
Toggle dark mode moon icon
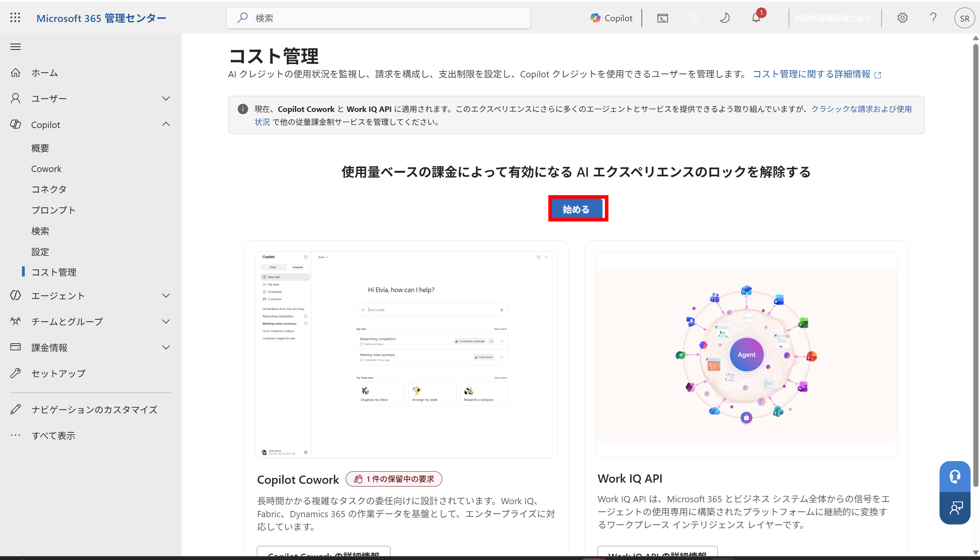click(725, 18)
